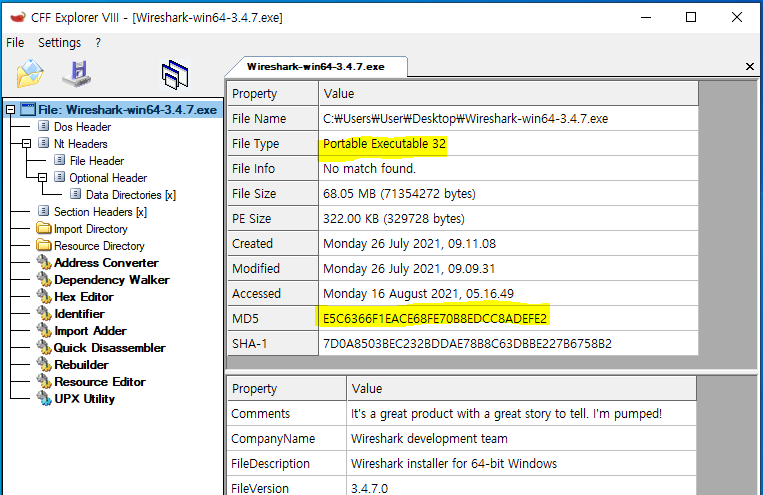Select the Optional Header node
The height and width of the screenshot is (495, 763).
(x=108, y=178)
